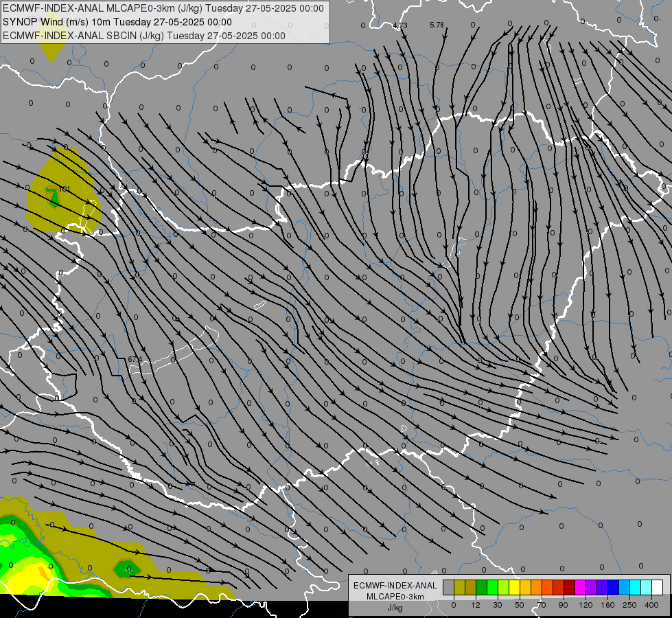Click the white legend swatch
Screen dimensions: 672x618
658,588
